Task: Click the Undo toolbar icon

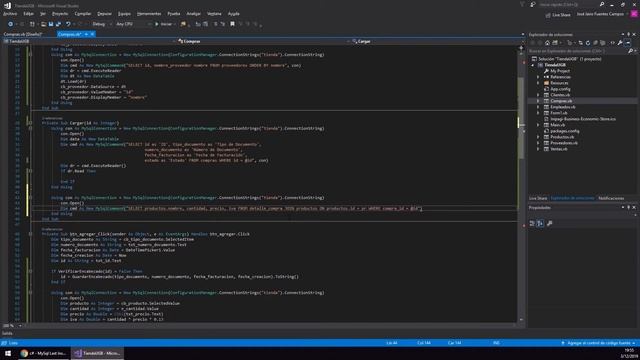Action: (68, 24)
